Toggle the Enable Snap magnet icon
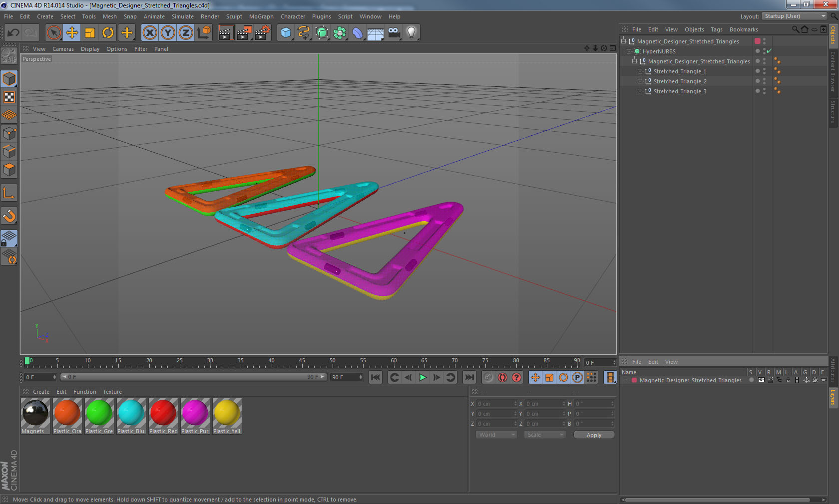This screenshot has height=504, width=839. [9, 216]
